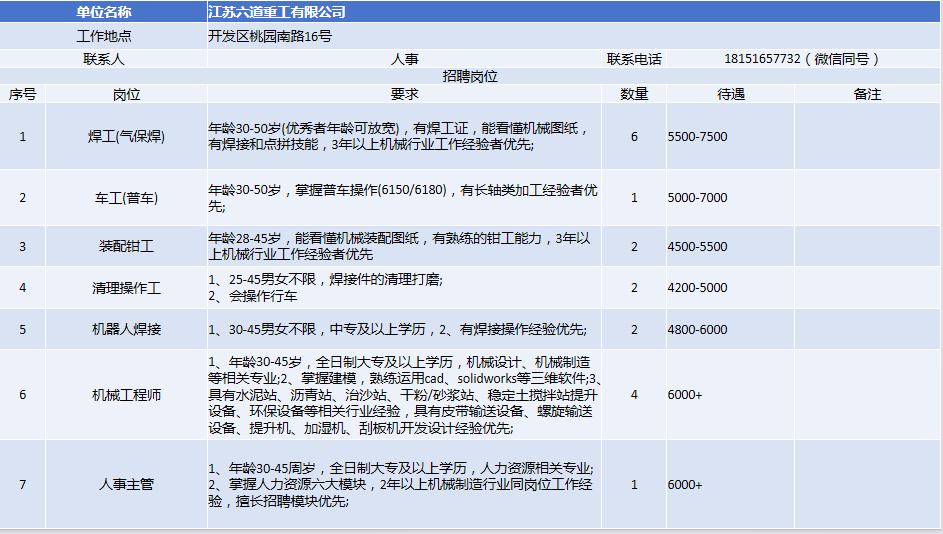Image resolution: width=943 pixels, height=534 pixels.
Task: Select the 机器人焊接 position cell
Action: [x=126, y=329]
